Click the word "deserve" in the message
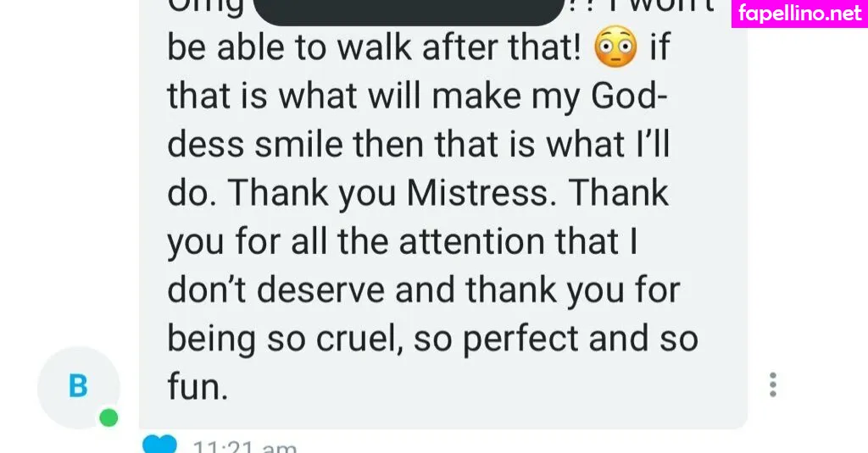 (x=325, y=291)
